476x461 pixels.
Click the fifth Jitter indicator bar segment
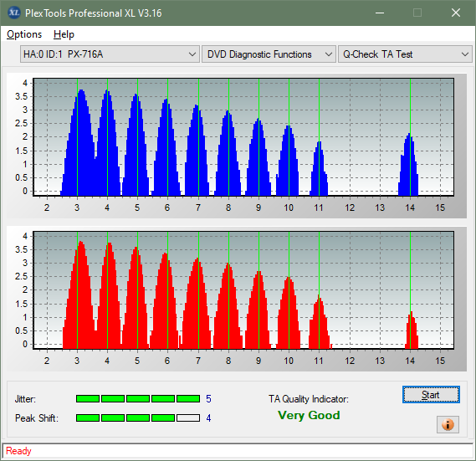pyautogui.click(x=188, y=399)
